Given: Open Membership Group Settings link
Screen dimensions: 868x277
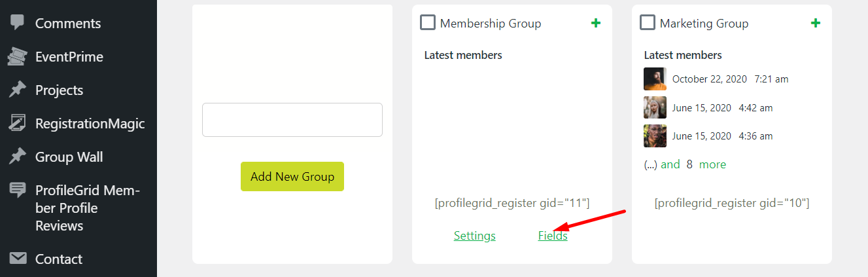Looking at the screenshot, I should point(474,236).
